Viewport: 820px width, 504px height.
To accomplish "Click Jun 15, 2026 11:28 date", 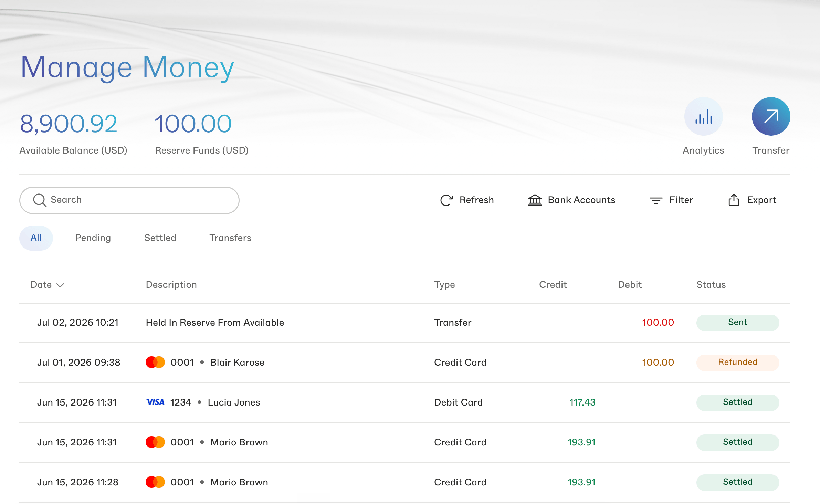I will [x=77, y=482].
